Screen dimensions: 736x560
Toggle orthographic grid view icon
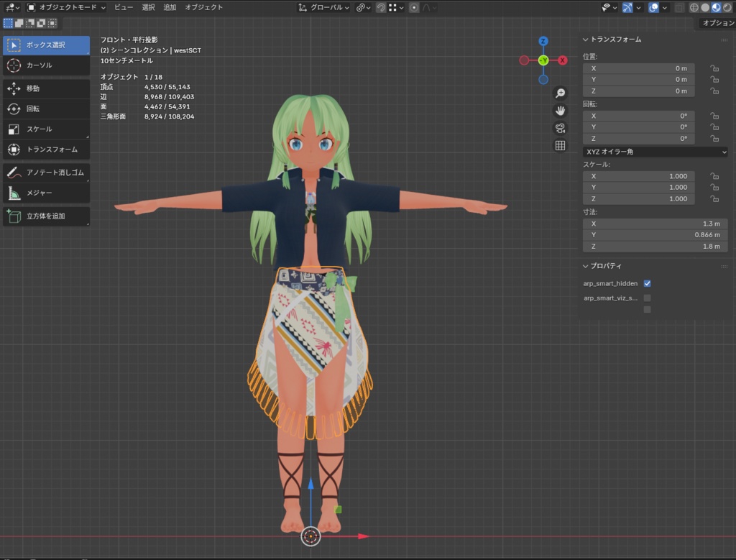(x=560, y=145)
